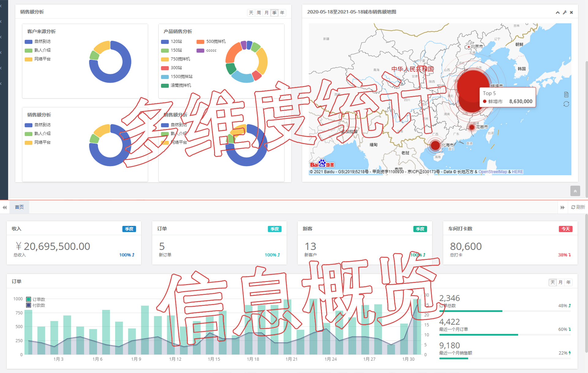Toggle the 1500搅拌站 legend item
This screenshot has height=373, width=588.
[177, 77]
